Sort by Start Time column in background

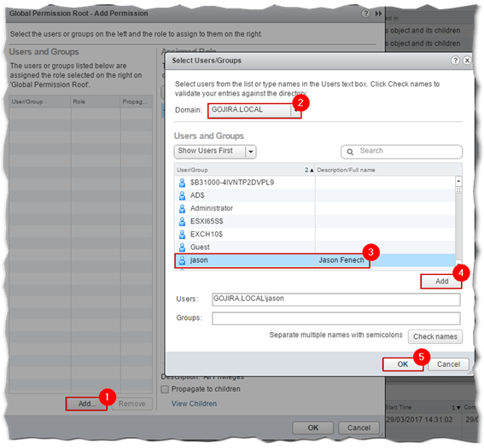tap(423, 408)
